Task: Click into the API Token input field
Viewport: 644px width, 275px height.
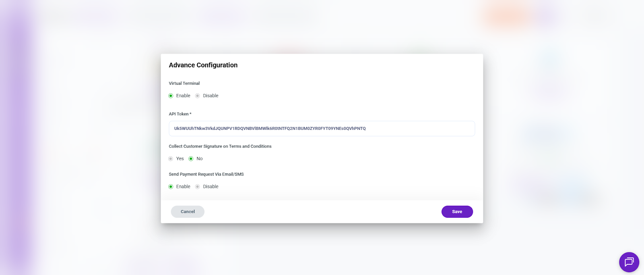Action: (x=322, y=129)
